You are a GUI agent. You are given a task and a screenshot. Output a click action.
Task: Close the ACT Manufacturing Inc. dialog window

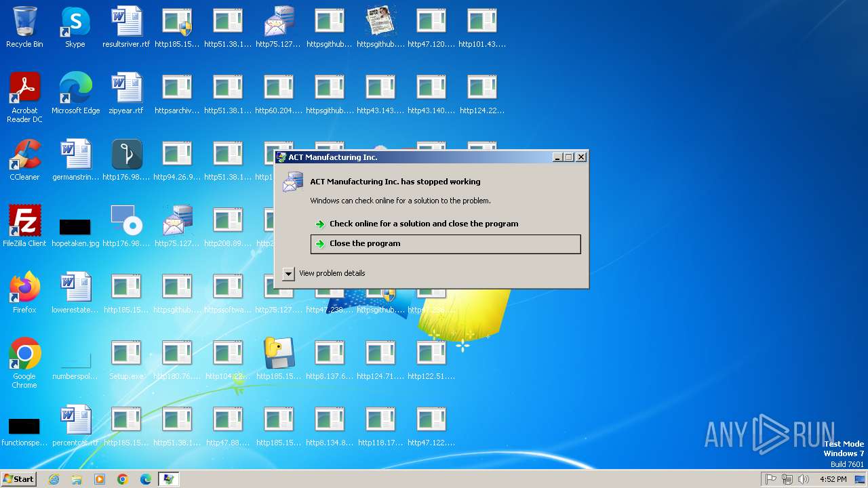click(x=581, y=157)
